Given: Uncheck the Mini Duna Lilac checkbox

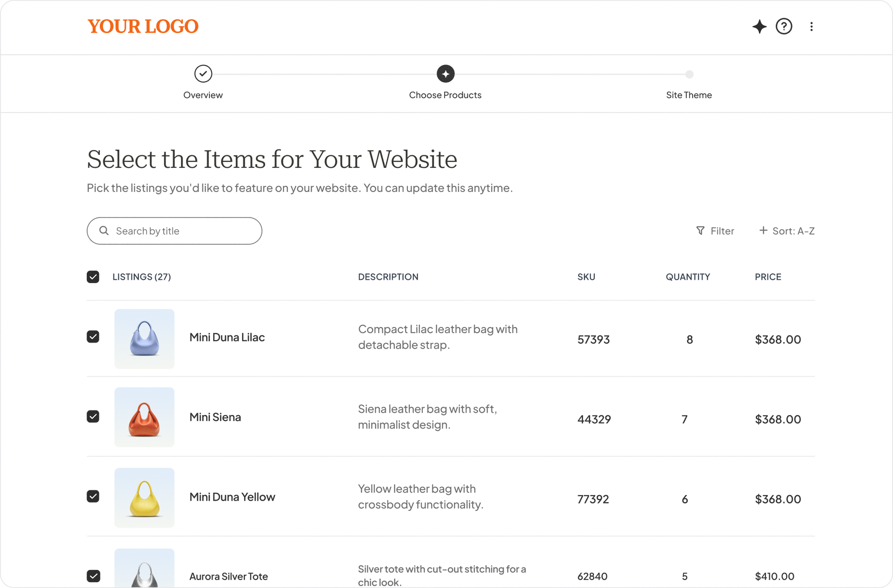Looking at the screenshot, I should tap(93, 337).
